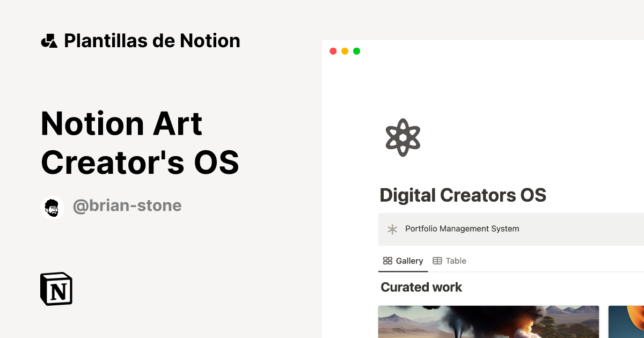Screen dimensions: 644x338
Task: Click the Plantillas de Notion logo icon
Action: pyautogui.click(x=50, y=40)
